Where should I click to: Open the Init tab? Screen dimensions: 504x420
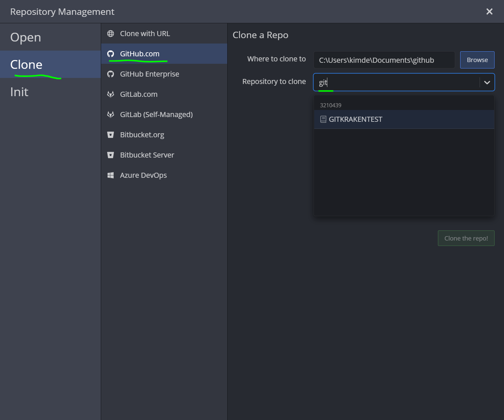[x=51, y=92]
